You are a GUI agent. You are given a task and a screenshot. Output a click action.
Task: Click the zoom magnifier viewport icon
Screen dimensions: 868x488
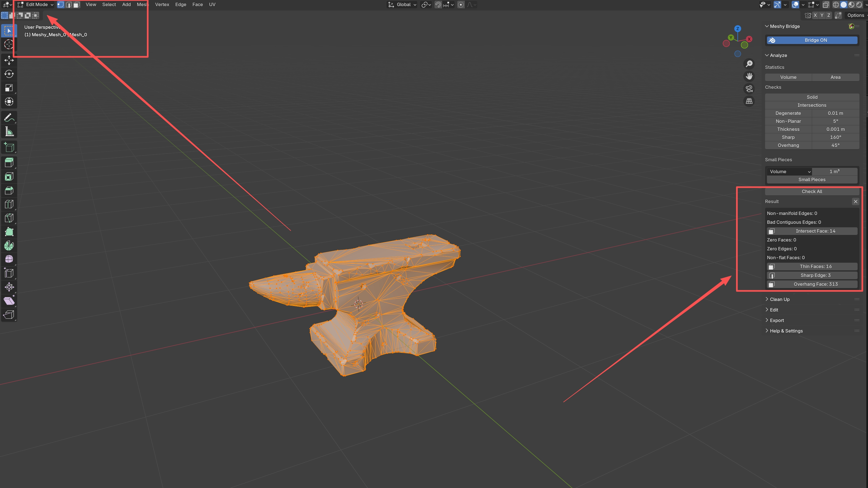pos(749,64)
